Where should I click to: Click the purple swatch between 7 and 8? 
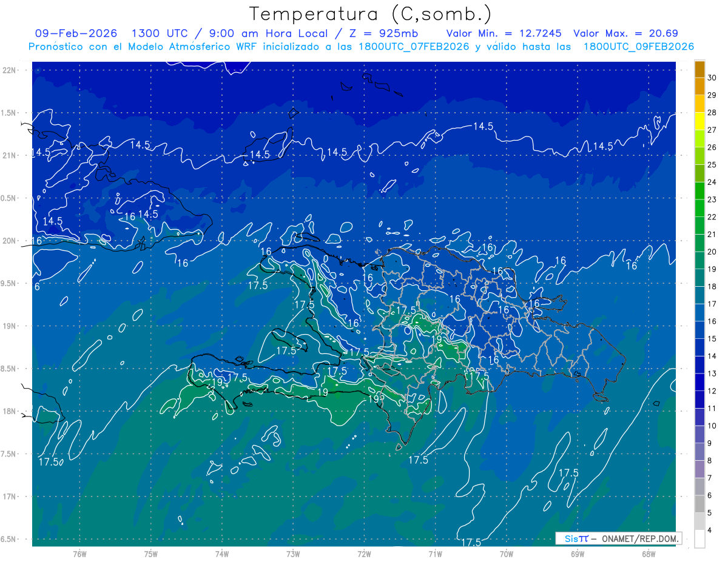click(x=699, y=469)
